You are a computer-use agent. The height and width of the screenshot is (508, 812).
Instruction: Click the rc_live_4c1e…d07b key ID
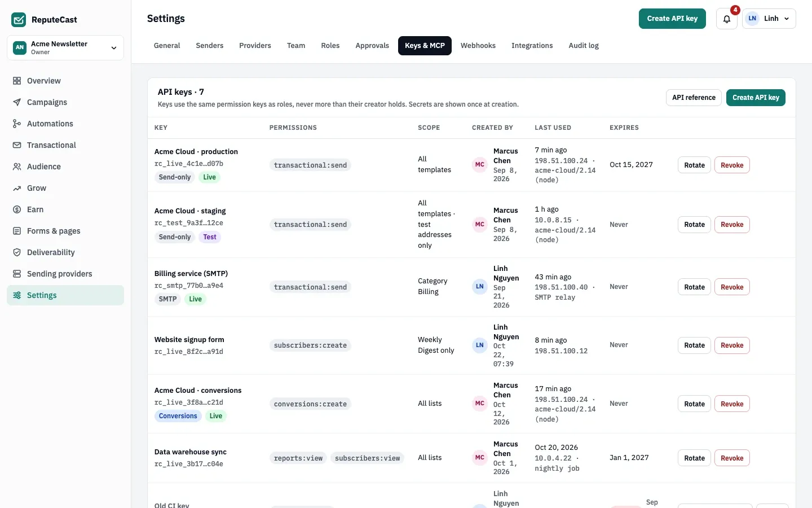[189, 164]
